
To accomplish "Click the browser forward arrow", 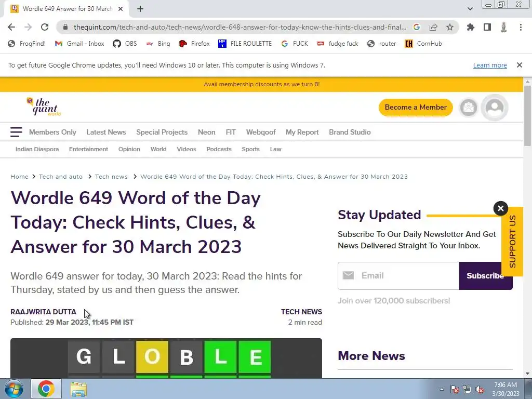I will click(28, 27).
